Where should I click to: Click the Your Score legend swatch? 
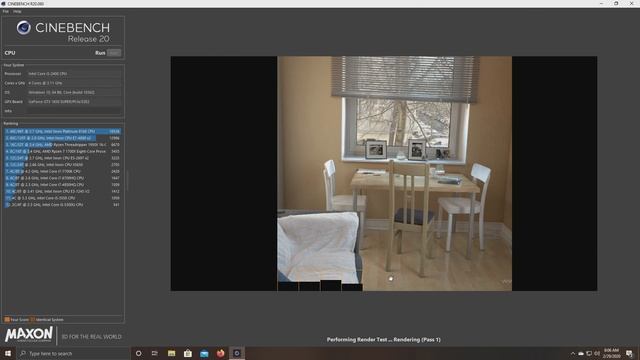pos(7,320)
